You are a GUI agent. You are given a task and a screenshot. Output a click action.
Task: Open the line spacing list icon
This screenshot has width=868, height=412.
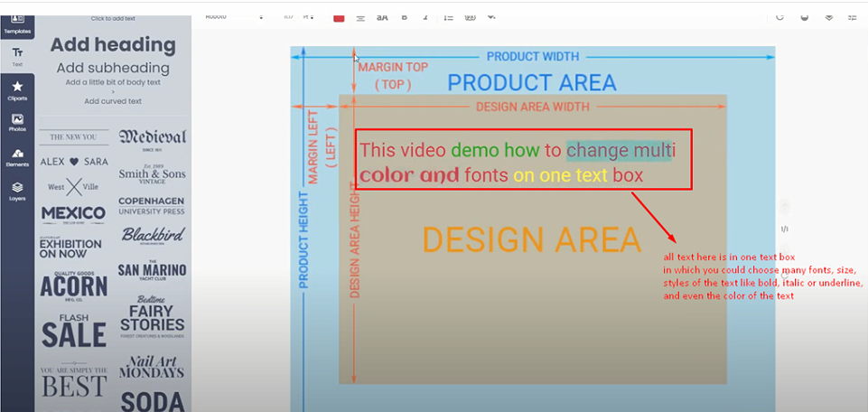448,16
